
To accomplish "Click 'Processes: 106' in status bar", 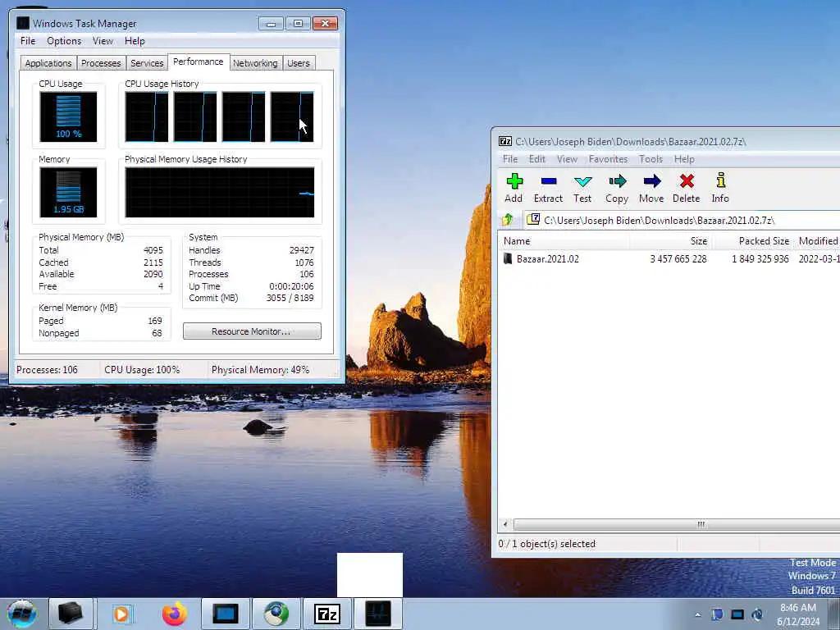I will pos(47,370).
